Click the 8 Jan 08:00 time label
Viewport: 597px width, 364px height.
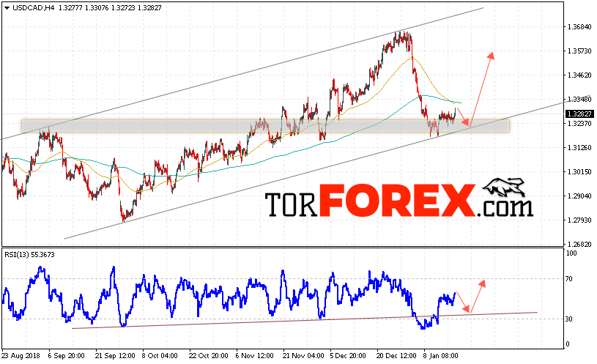tap(440, 356)
